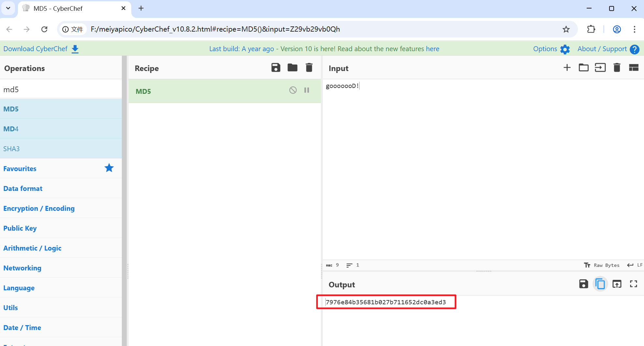The image size is (644, 346).
Task: Copy raw output to clipboard
Action: point(600,284)
